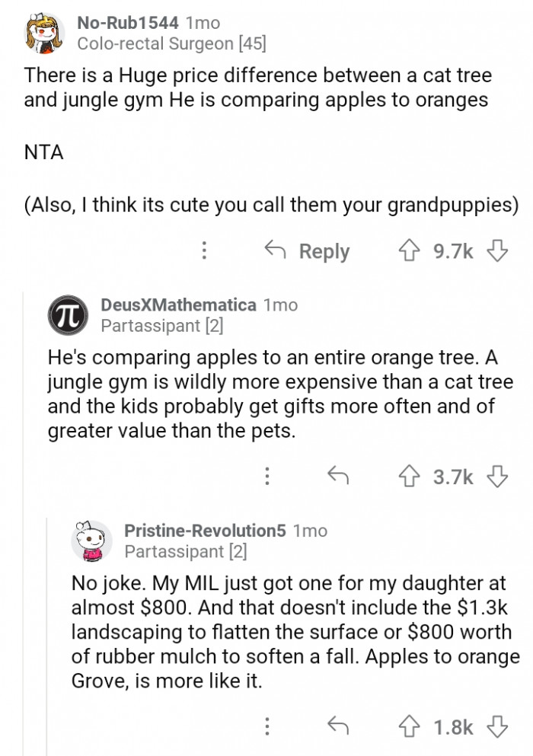Reply to No-Rub1544's comment
The height and width of the screenshot is (756, 533).
pyautogui.click(x=307, y=250)
